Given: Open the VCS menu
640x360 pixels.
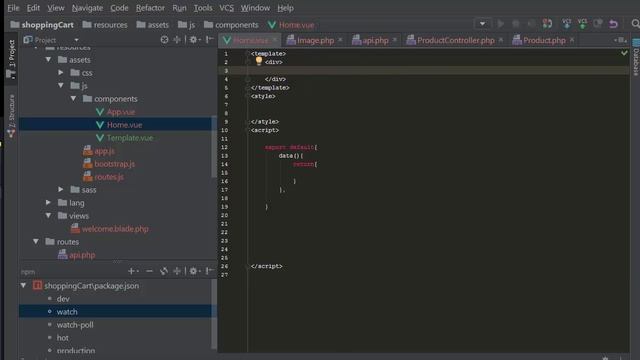Looking at the screenshot, I should click(x=227, y=8).
